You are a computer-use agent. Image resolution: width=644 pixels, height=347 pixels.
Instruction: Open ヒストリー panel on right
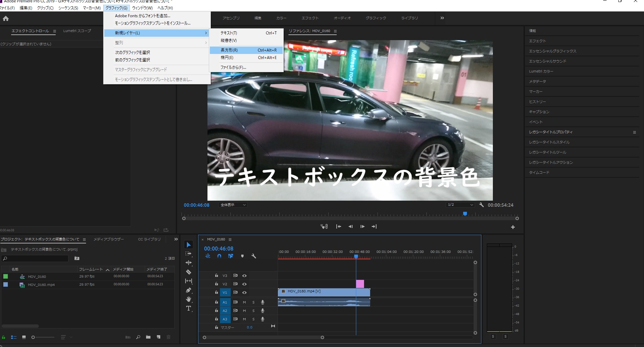coord(537,102)
